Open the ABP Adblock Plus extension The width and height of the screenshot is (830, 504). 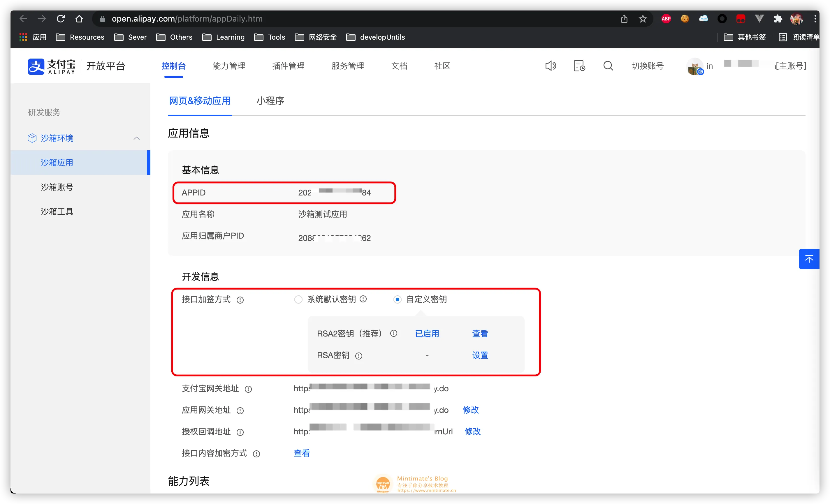(x=666, y=19)
